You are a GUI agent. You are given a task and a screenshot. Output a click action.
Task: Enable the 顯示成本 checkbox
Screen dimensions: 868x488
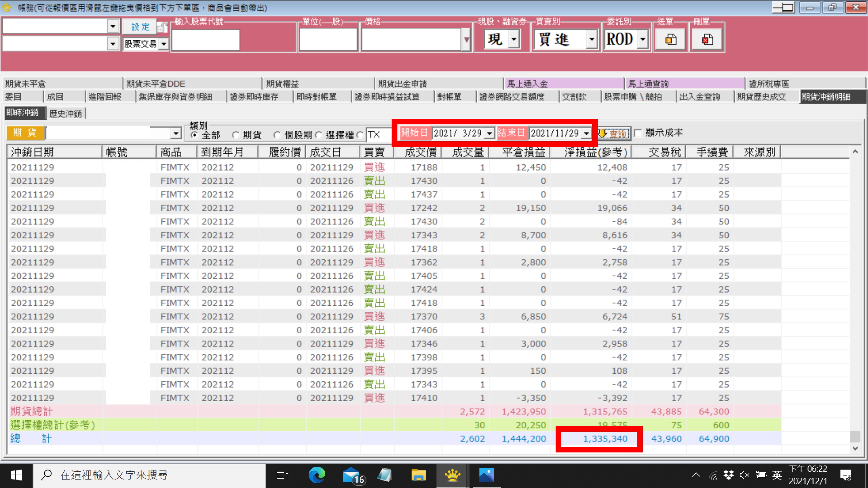[637, 133]
